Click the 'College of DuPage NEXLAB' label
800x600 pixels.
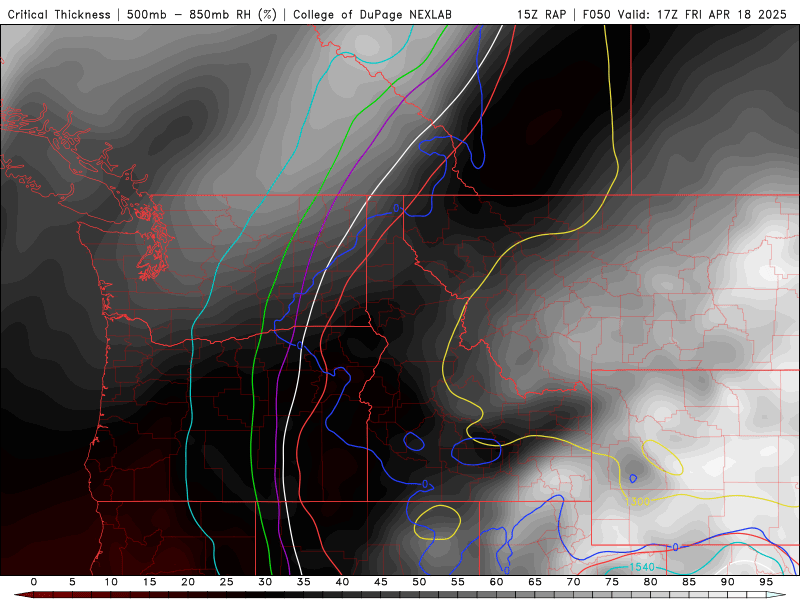(x=372, y=14)
